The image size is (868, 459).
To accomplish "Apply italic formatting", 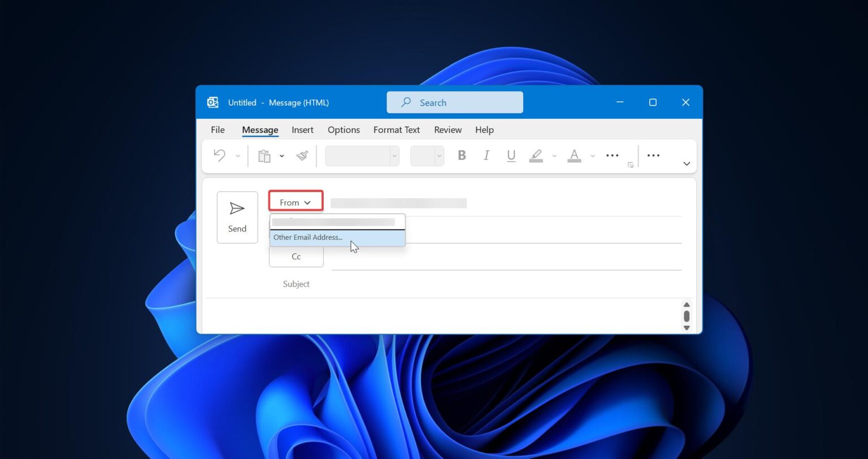I will pyautogui.click(x=487, y=155).
